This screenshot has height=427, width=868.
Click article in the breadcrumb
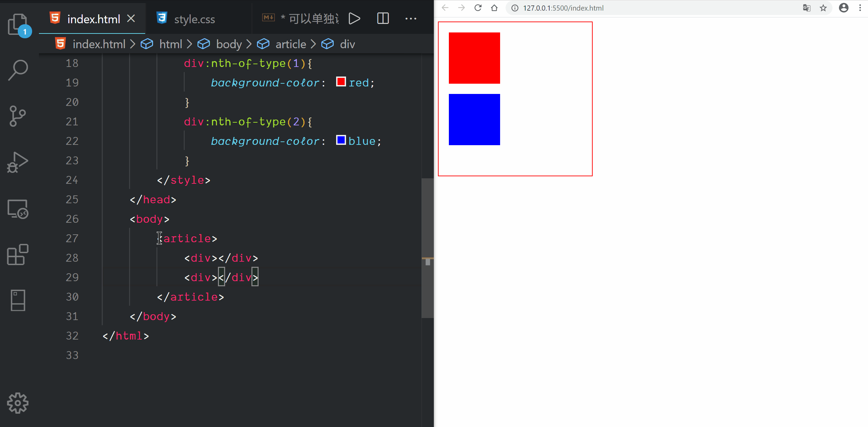[x=291, y=44]
